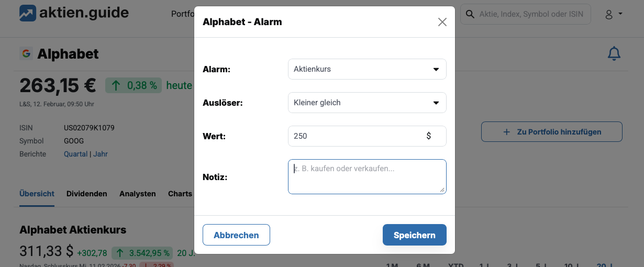
Task: Close the Alphabet alarm dialog
Action: (442, 22)
